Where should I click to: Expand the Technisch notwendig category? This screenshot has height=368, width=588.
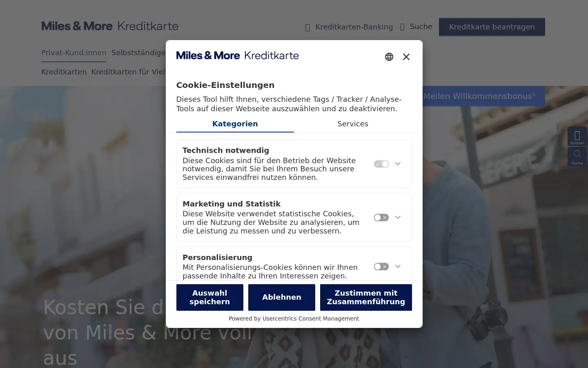[x=398, y=164]
